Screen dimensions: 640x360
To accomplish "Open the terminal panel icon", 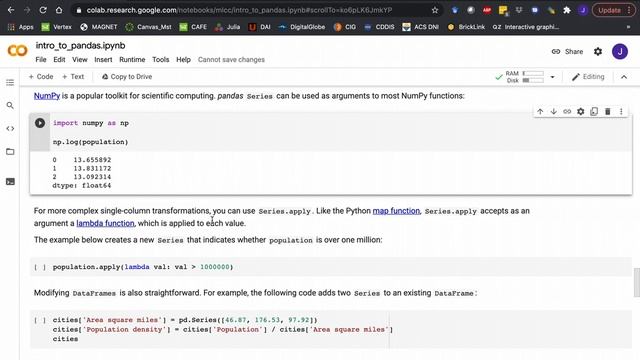I will tap(10, 182).
